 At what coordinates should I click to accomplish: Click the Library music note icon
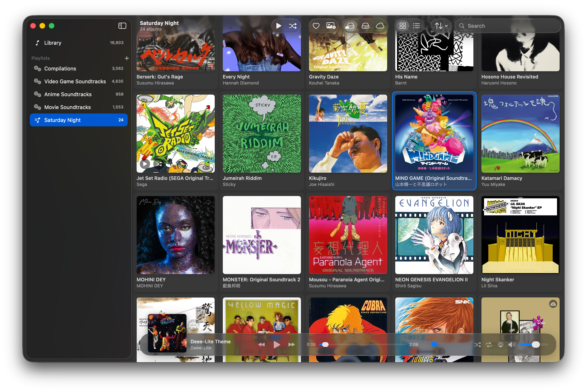pyautogui.click(x=37, y=43)
